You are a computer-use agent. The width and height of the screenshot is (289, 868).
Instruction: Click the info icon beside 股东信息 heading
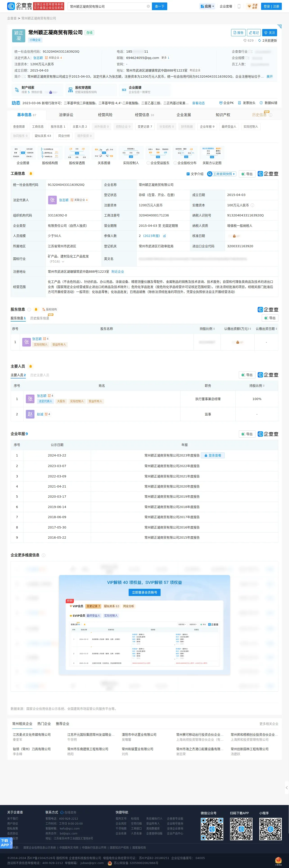(29, 309)
